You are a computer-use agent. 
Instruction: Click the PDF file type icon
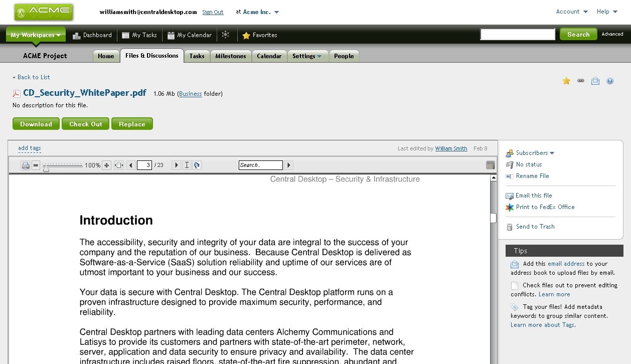tap(17, 93)
